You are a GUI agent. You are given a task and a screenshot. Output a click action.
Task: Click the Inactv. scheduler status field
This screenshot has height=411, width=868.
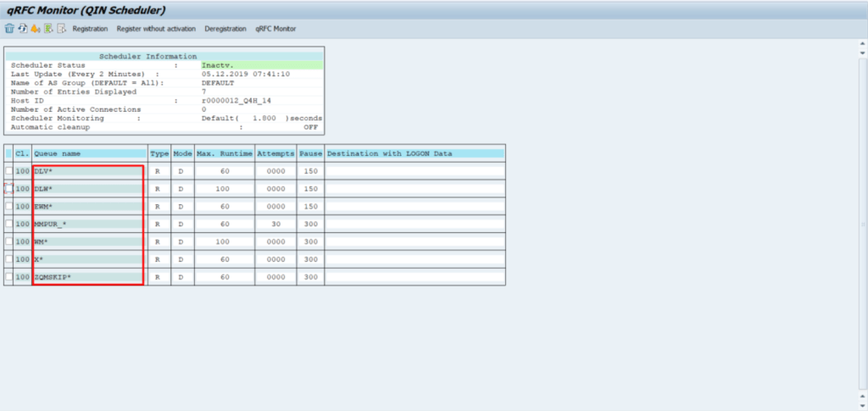tap(261, 65)
